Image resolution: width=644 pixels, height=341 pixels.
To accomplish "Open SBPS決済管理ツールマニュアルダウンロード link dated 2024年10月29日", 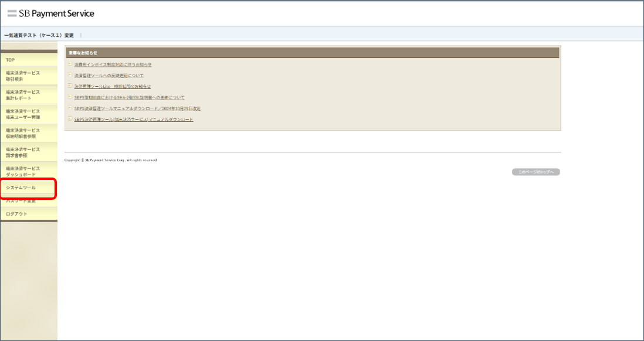I will (137, 108).
